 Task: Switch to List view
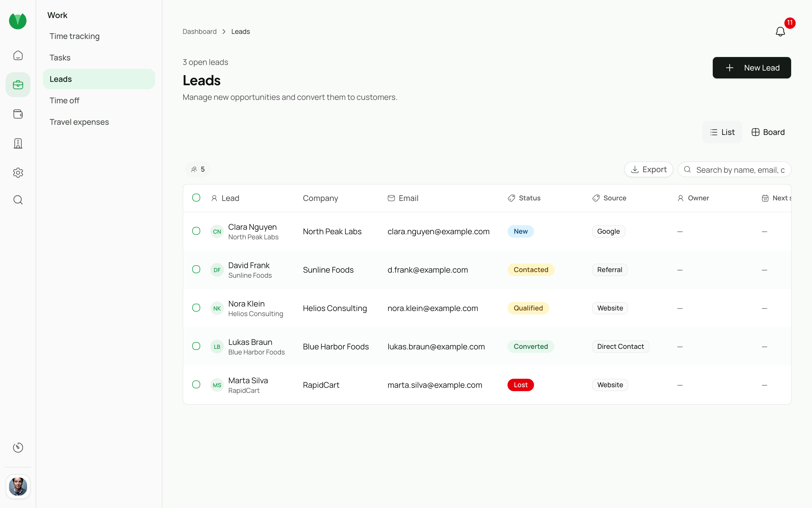tap(722, 132)
